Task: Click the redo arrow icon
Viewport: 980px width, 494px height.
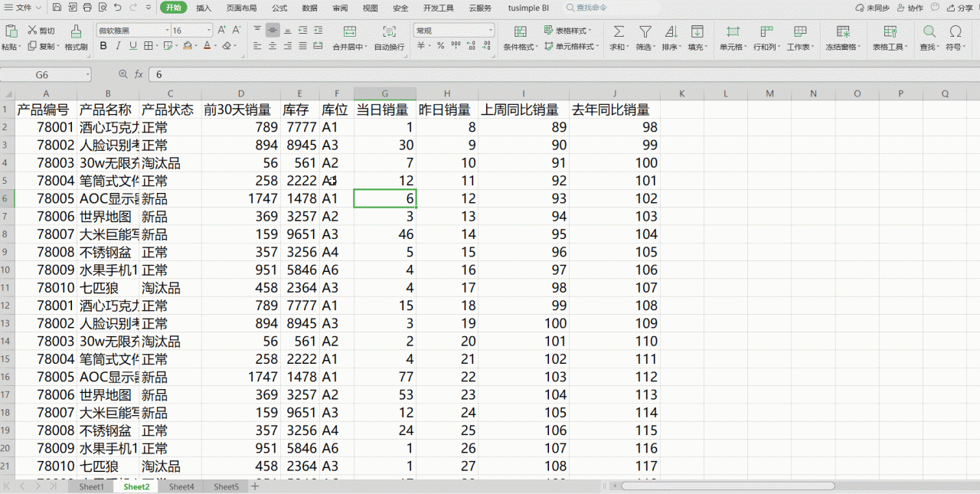Action: point(133,8)
